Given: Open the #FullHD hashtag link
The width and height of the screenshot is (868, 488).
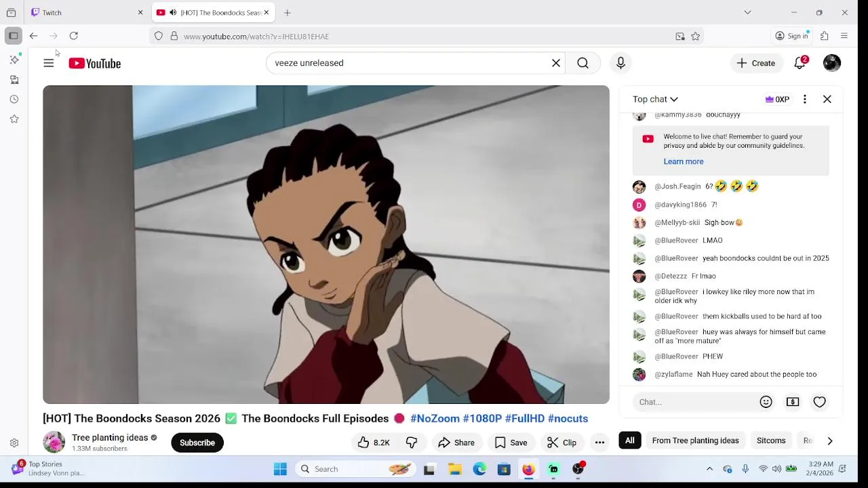Looking at the screenshot, I should (525, 419).
